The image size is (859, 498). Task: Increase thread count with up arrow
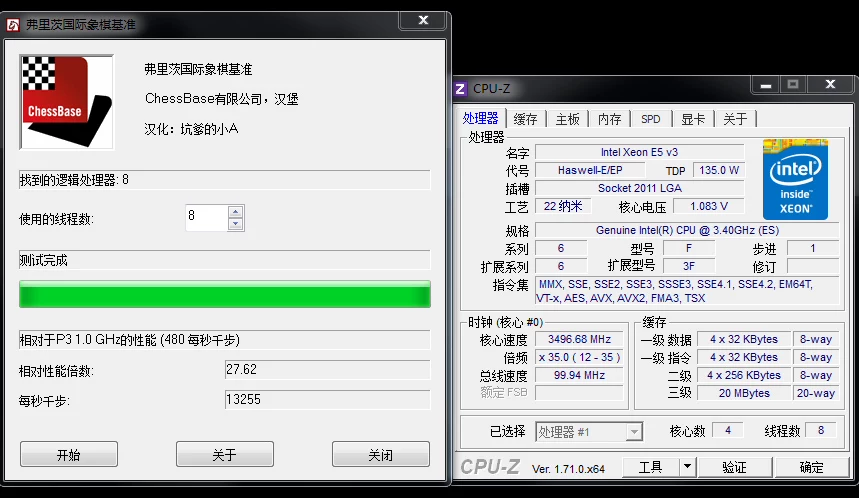pos(236,211)
